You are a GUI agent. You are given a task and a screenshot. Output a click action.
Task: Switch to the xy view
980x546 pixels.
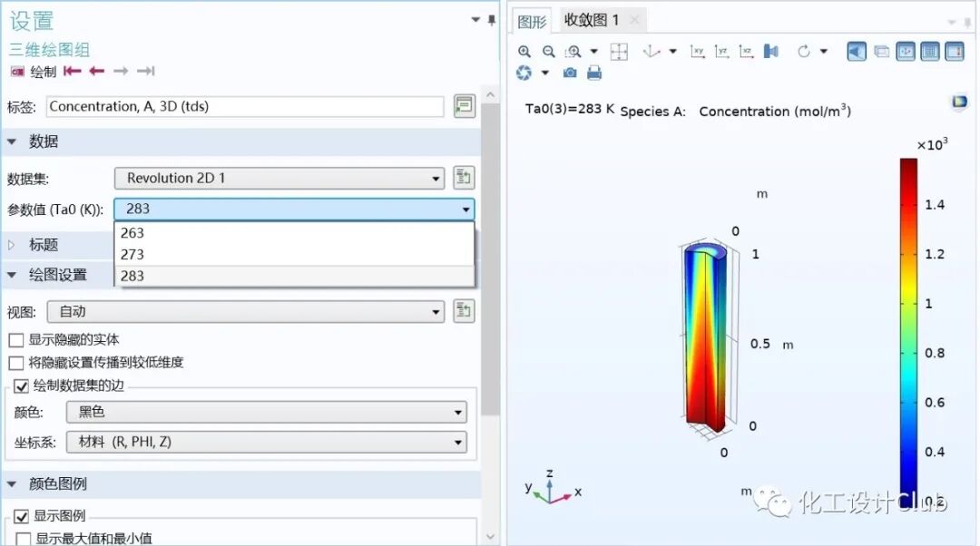click(698, 51)
